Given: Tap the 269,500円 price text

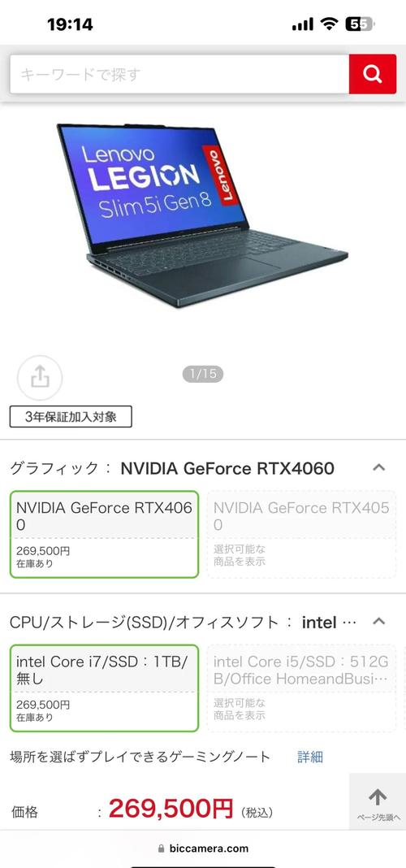Looking at the screenshot, I should coord(171,809).
